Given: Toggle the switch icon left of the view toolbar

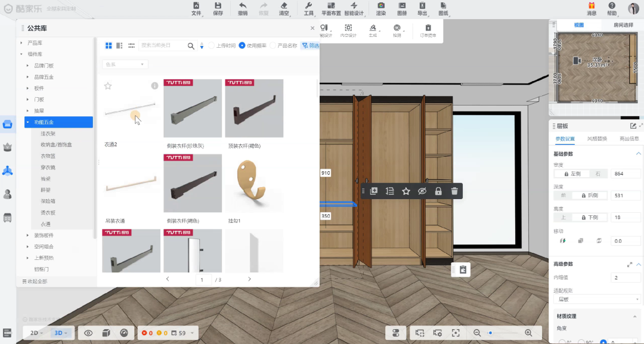Looking at the screenshot, I should coord(395,333).
